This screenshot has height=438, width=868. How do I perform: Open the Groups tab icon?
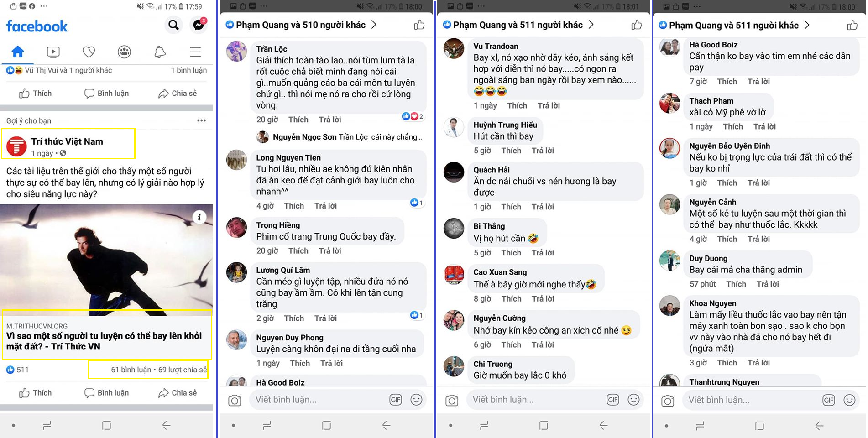(124, 52)
